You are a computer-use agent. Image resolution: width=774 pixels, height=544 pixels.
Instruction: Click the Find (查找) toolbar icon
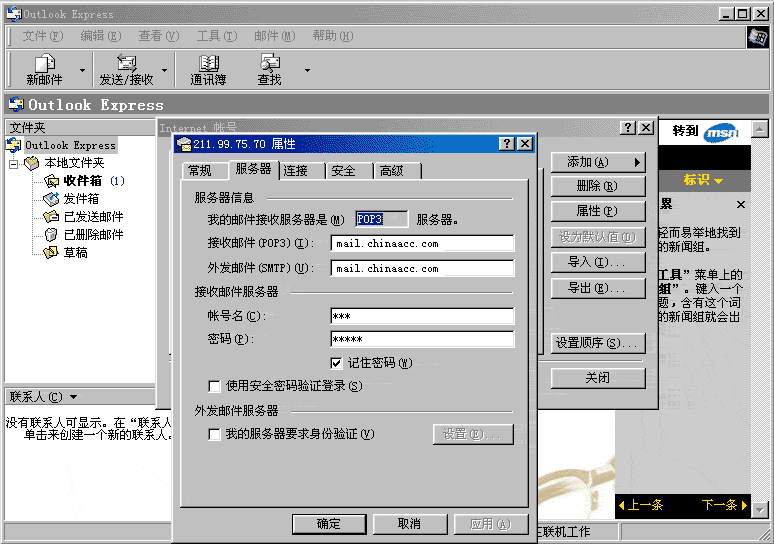(x=270, y=63)
